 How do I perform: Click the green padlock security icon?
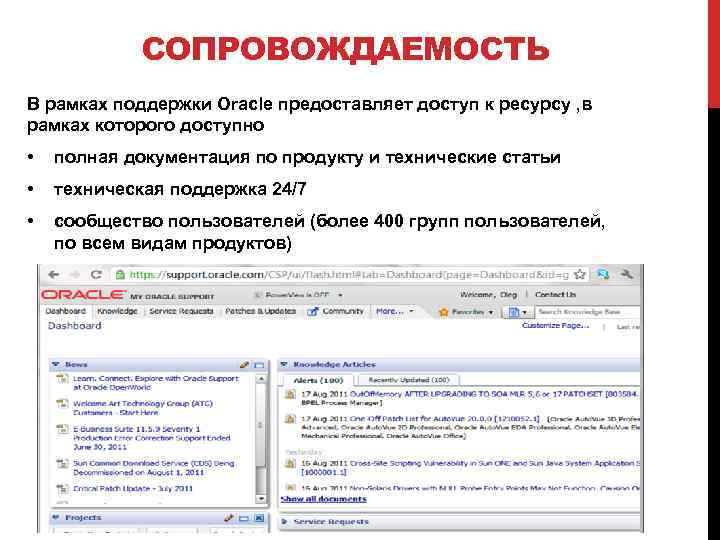(120, 275)
